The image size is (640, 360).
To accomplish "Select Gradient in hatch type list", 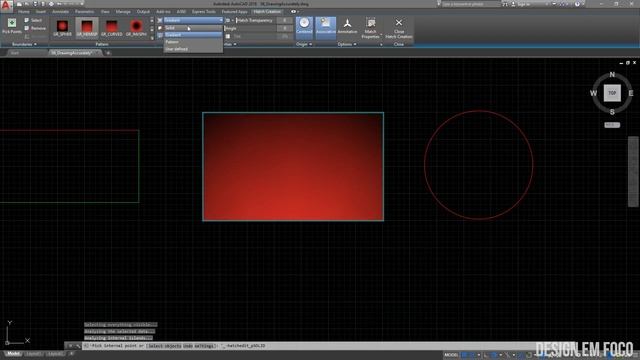I will [193, 35].
